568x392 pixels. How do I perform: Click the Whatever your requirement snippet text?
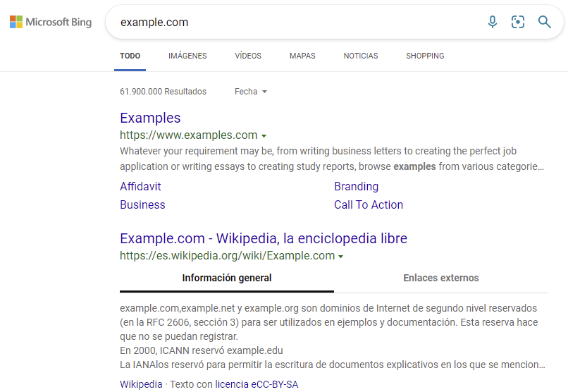pyautogui.click(x=332, y=159)
